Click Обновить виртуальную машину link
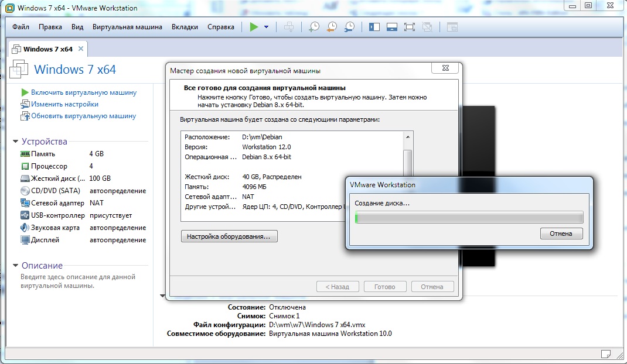This screenshot has width=627, height=364. click(84, 116)
